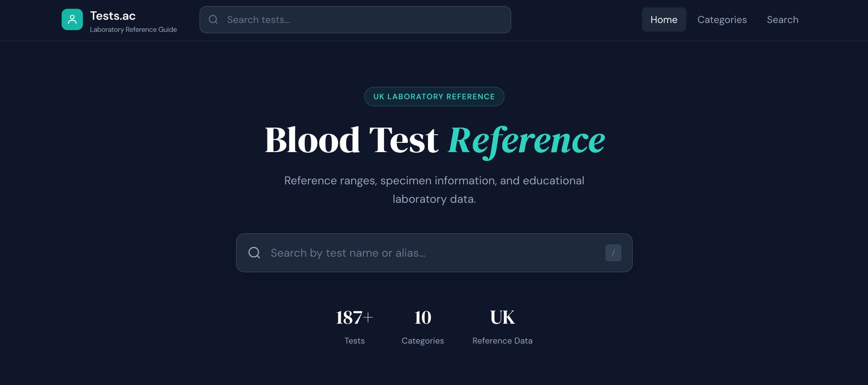Viewport: 868px width, 385px height.
Task: Focus the 'Search by test name or alias' field
Action: (x=434, y=253)
